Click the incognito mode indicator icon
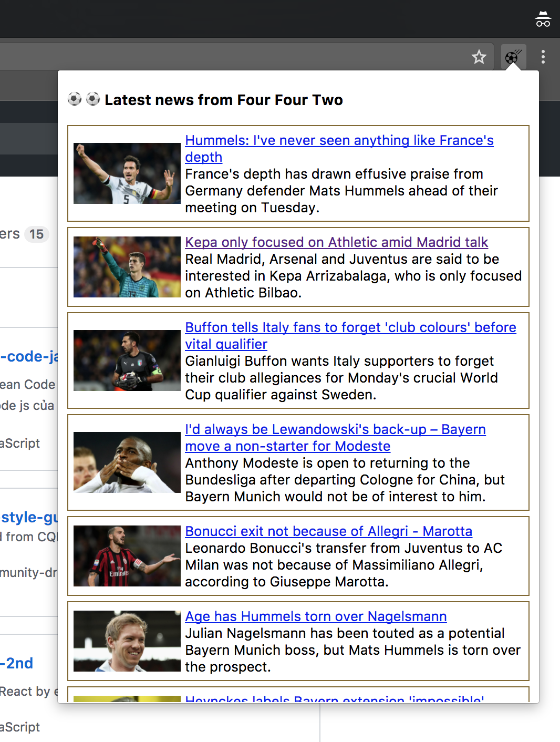The height and width of the screenshot is (742, 560). [x=542, y=19]
